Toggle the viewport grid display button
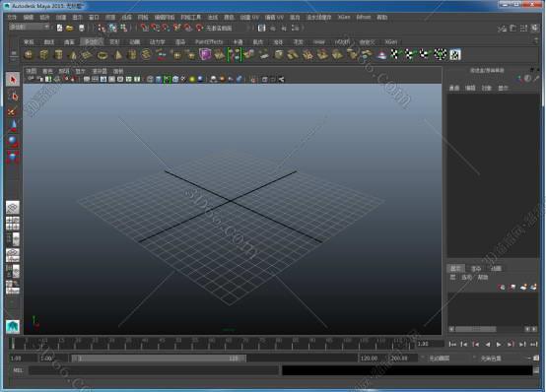 [87, 80]
